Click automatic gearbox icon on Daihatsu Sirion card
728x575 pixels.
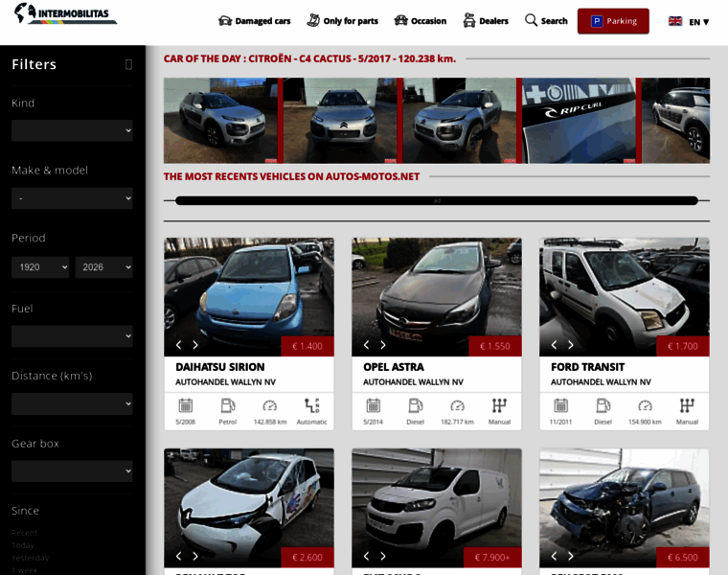[x=312, y=405]
